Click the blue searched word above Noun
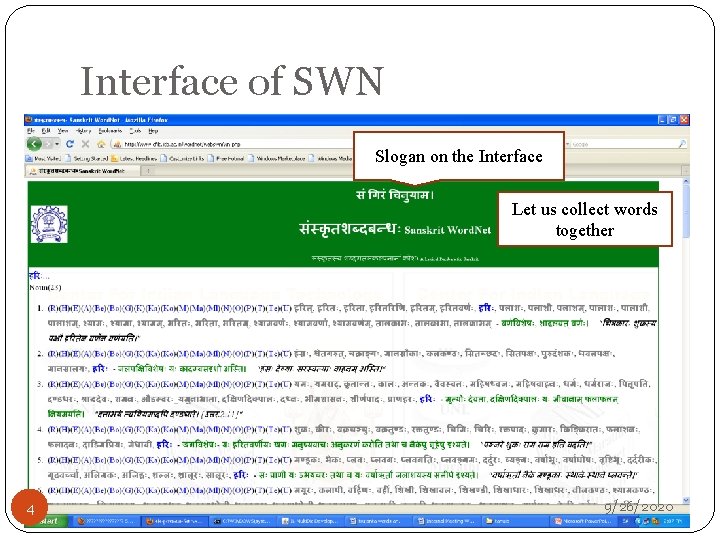Image resolution: width=720 pixels, height=540 pixels. (36, 276)
